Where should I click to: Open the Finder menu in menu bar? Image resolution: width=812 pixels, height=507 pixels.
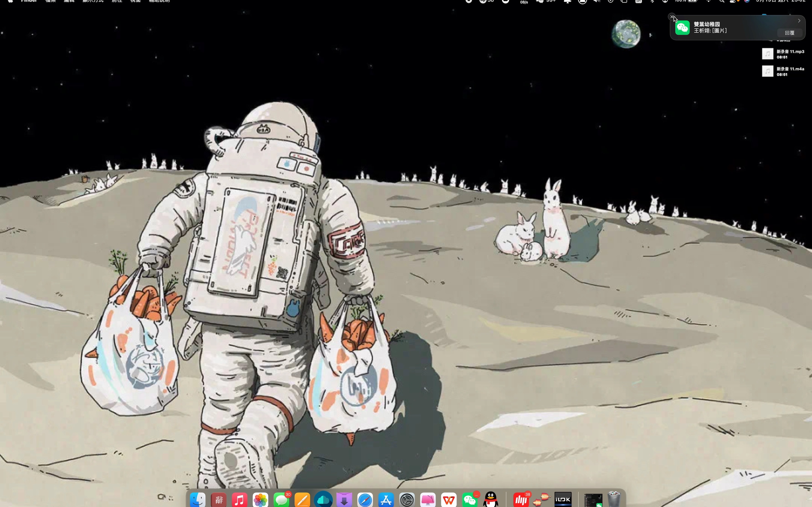[x=29, y=1]
